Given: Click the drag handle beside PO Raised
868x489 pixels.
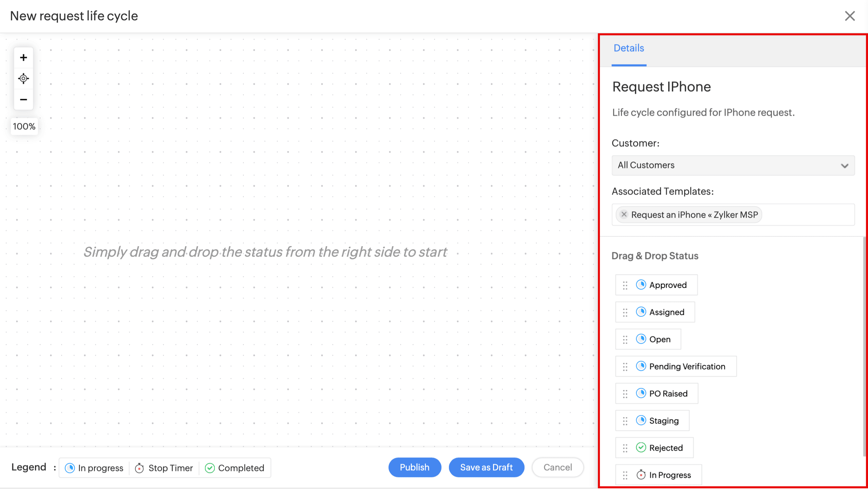Looking at the screenshot, I should (625, 394).
